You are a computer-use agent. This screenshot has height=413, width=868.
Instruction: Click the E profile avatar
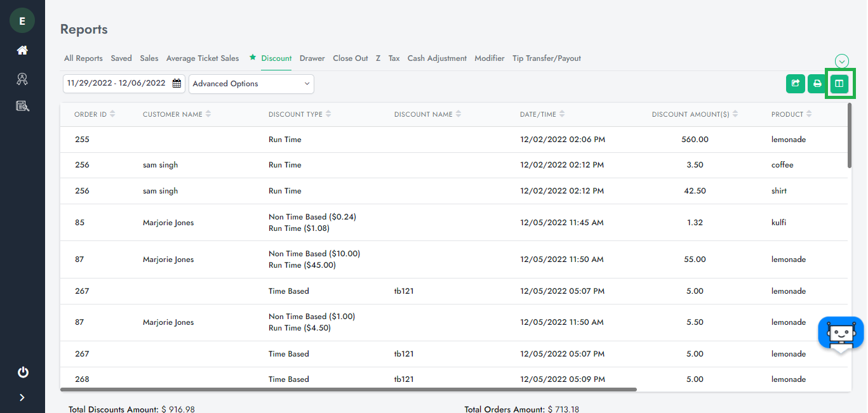point(22,21)
